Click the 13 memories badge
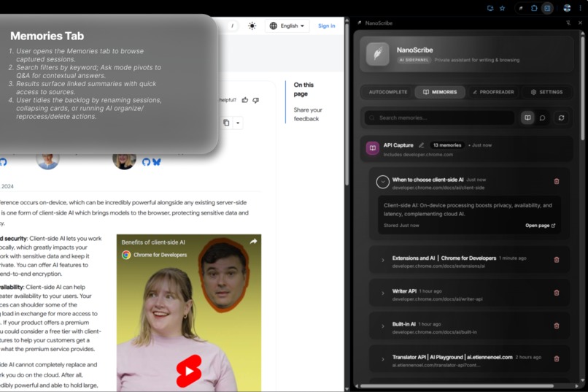This screenshot has height=392, width=588. tap(447, 145)
